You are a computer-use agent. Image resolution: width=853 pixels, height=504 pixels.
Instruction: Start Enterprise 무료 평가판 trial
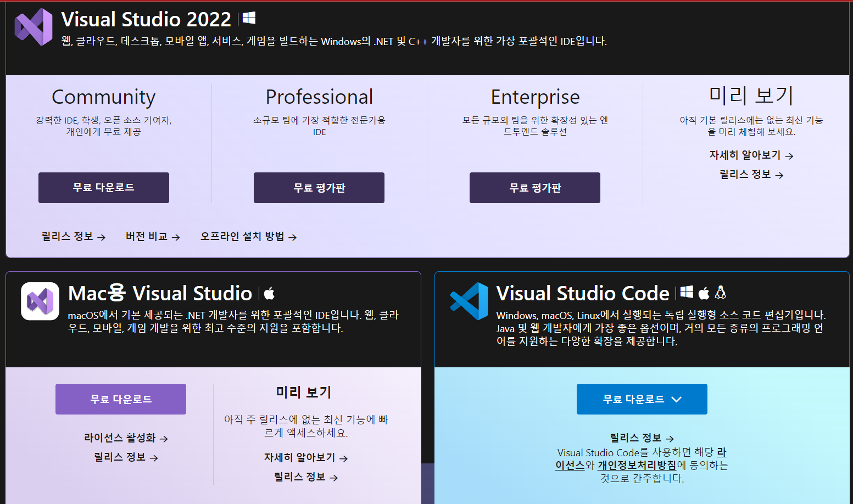535,188
